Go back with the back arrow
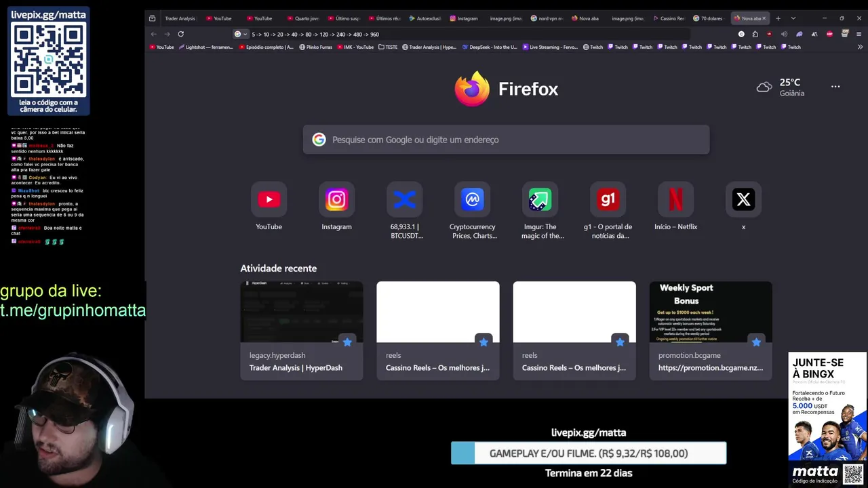This screenshot has height=488, width=868. (x=154, y=34)
